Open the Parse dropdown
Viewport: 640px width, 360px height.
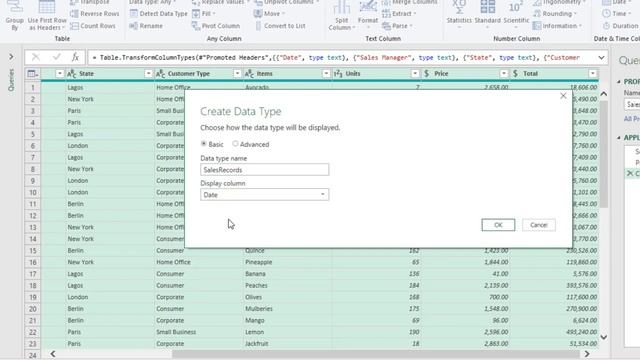(x=397, y=26)
